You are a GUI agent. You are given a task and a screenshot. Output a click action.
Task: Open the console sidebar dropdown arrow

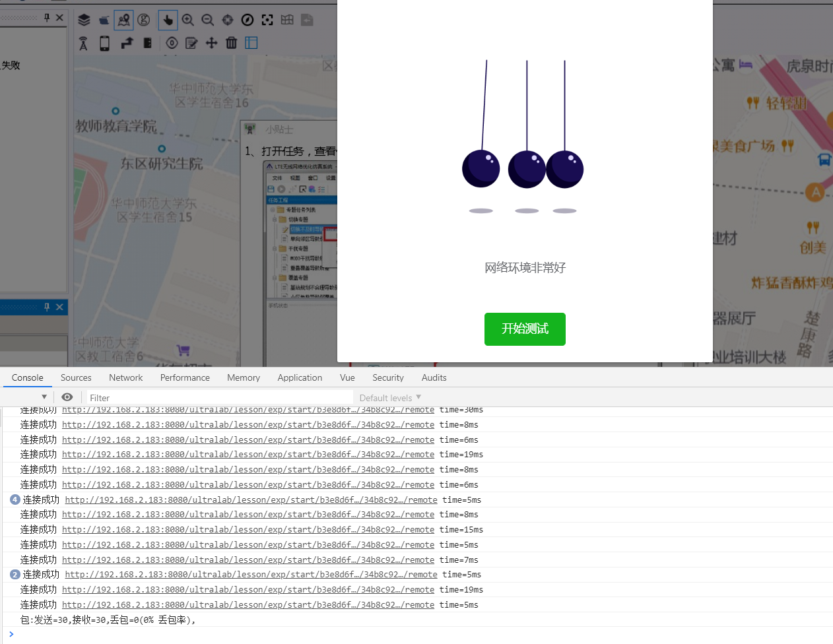tap(46, 397)
